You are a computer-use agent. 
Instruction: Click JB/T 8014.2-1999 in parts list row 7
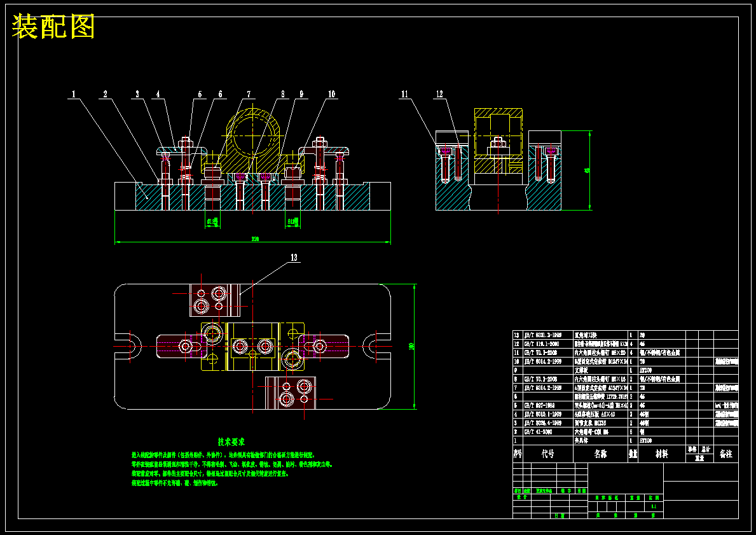(543, 388)
